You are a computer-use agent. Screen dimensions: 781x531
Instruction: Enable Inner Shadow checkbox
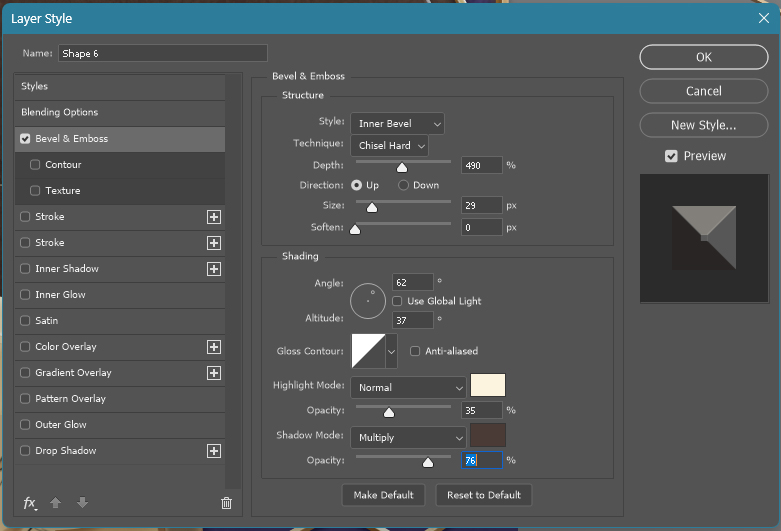(25, 268)
